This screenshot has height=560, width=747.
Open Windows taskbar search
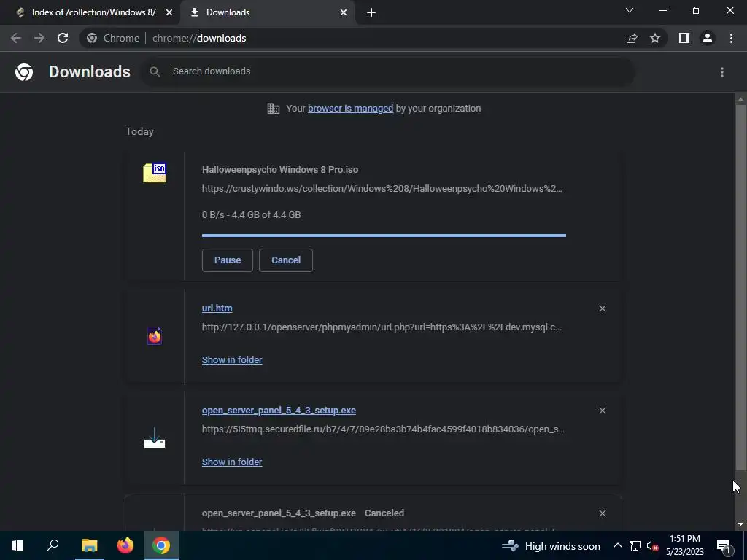point(53,545)
